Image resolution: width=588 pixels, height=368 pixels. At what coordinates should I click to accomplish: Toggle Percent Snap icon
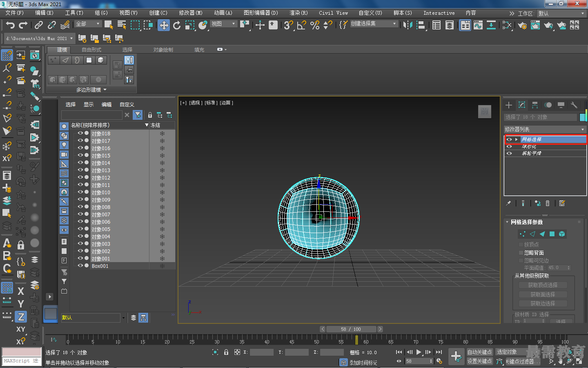[315, 25]
